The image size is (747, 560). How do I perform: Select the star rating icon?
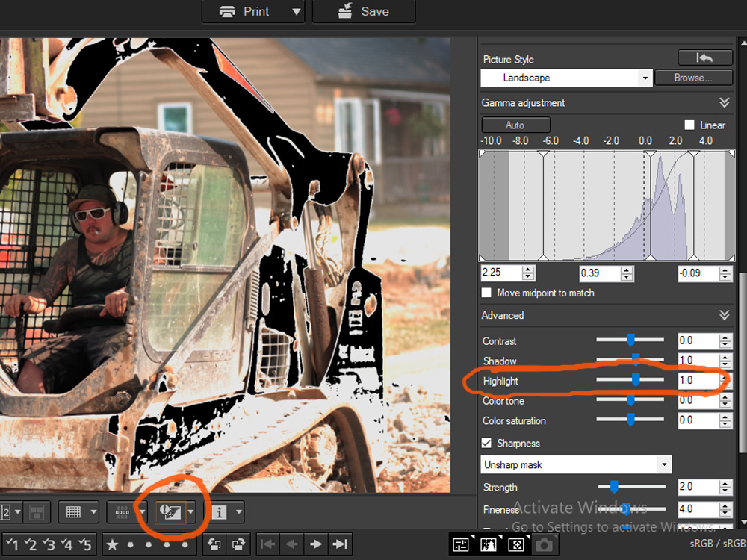click(112, 544)
